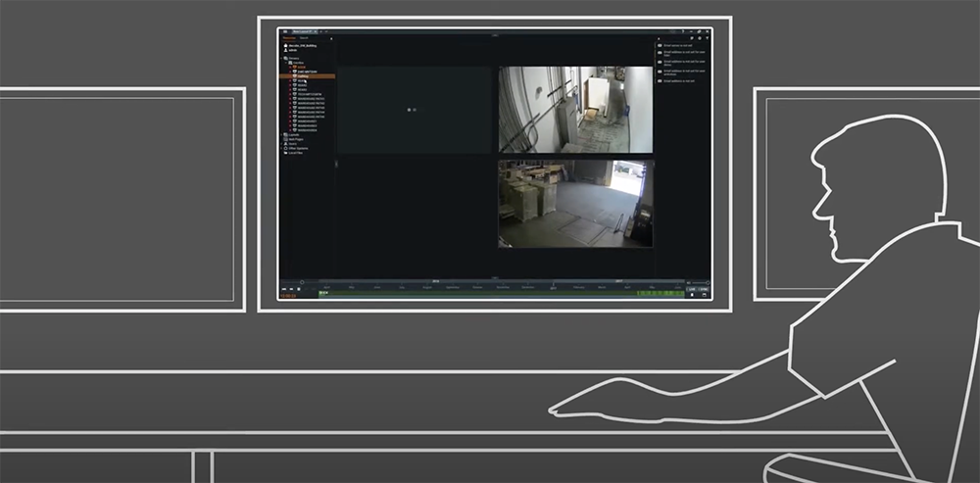This screenshot has width=980, height=483.
Task: Switch to the Resources tab
Action: (x=289, y=38)
